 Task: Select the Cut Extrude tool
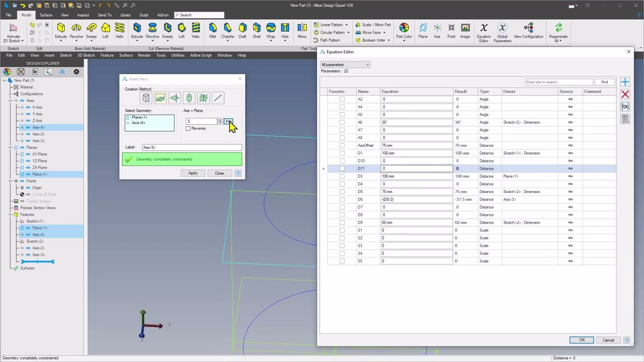[x=137, y=30]
